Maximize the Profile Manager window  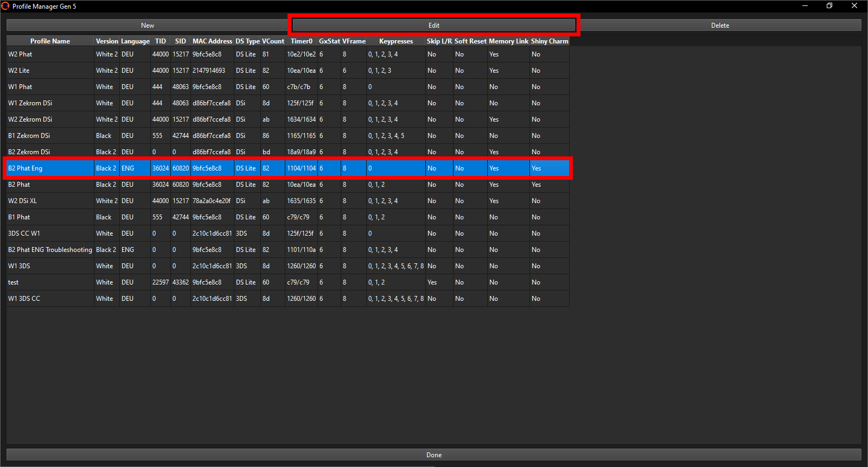tap(829, 6)
